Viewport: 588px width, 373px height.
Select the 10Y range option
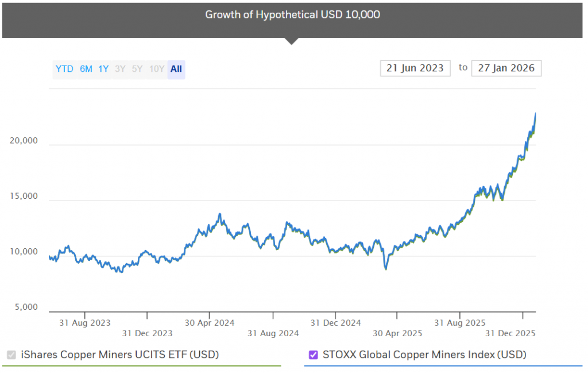coord(157,69)
